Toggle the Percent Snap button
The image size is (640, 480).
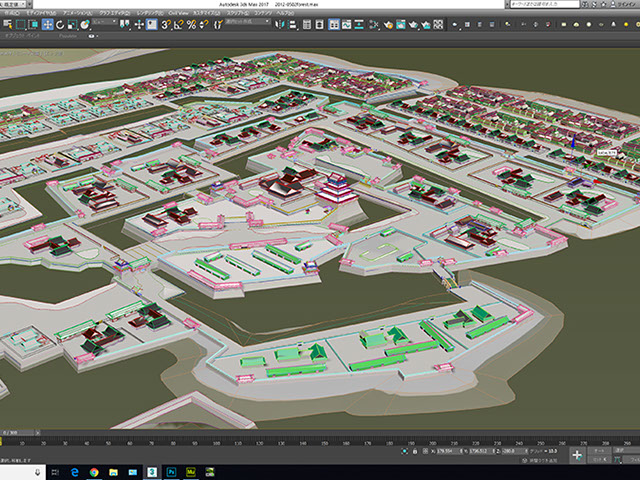click(190, 24)
